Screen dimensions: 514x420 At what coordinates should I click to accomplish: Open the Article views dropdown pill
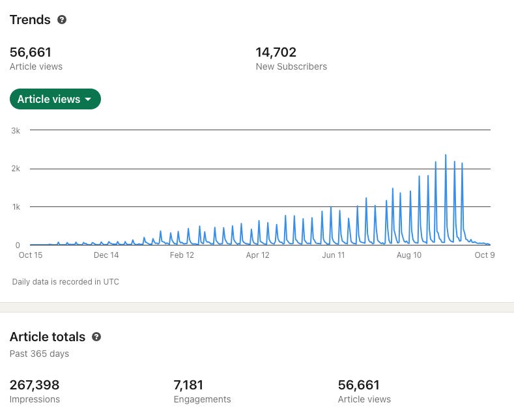coord(55,99)
